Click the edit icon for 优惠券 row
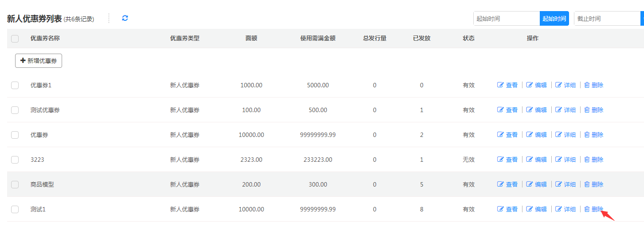Image resolution: width=644 pixels, height=242 pixels. point(529,135)
